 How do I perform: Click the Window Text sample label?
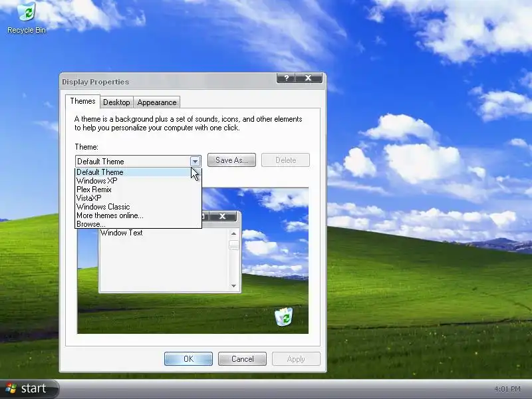[x=122, y=233]
